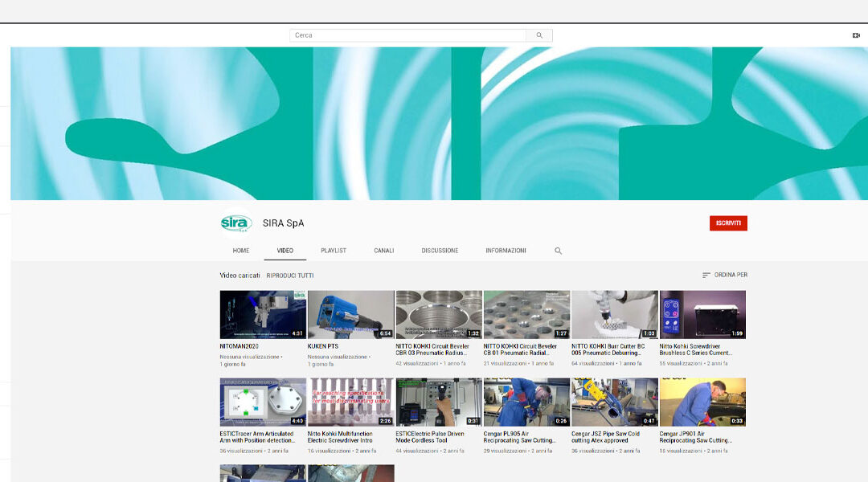Click the channel search magnifier icon
The image size is (868, 482).
(558, 251)
